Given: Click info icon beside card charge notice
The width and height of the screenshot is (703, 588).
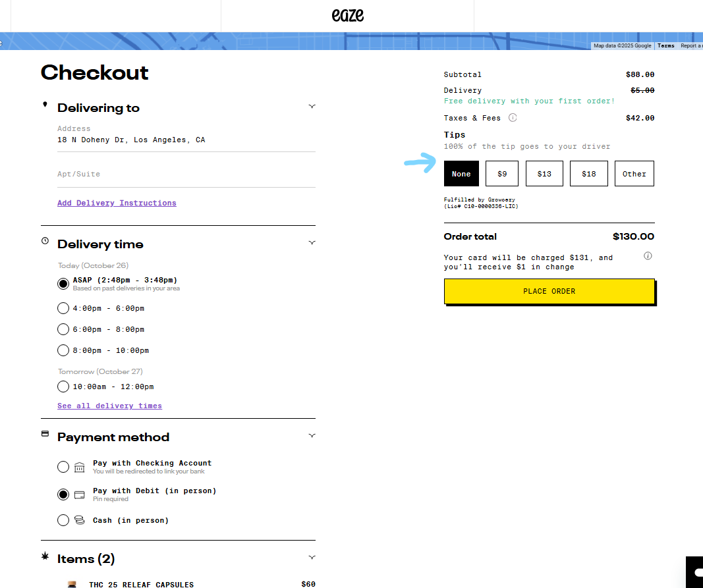Looking at the screenshot, I should tap(648, 256).
